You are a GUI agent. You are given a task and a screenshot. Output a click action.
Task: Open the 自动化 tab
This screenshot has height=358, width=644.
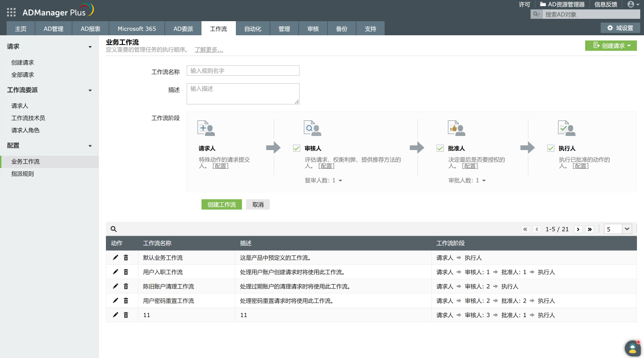(x=253, y=29)
